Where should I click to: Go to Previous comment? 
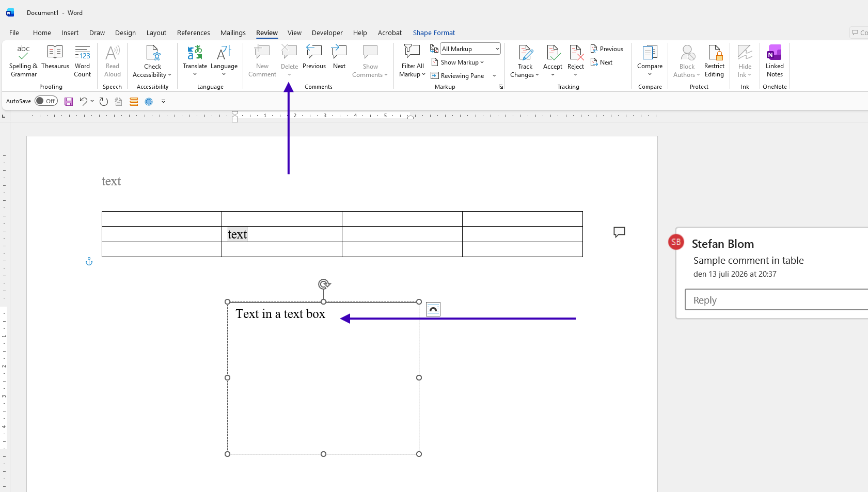point(314,57)
